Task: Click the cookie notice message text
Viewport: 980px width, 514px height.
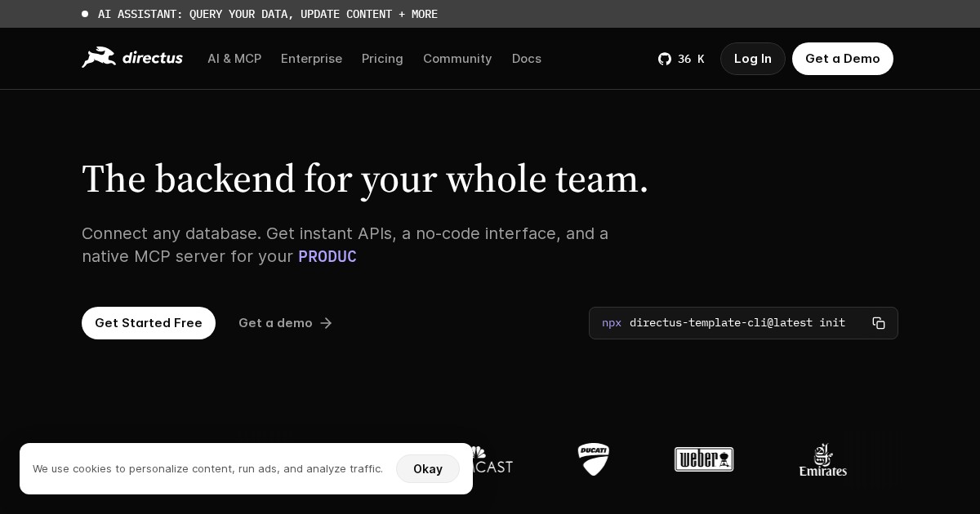Action: pyautogui.click(x=207, y=468)
